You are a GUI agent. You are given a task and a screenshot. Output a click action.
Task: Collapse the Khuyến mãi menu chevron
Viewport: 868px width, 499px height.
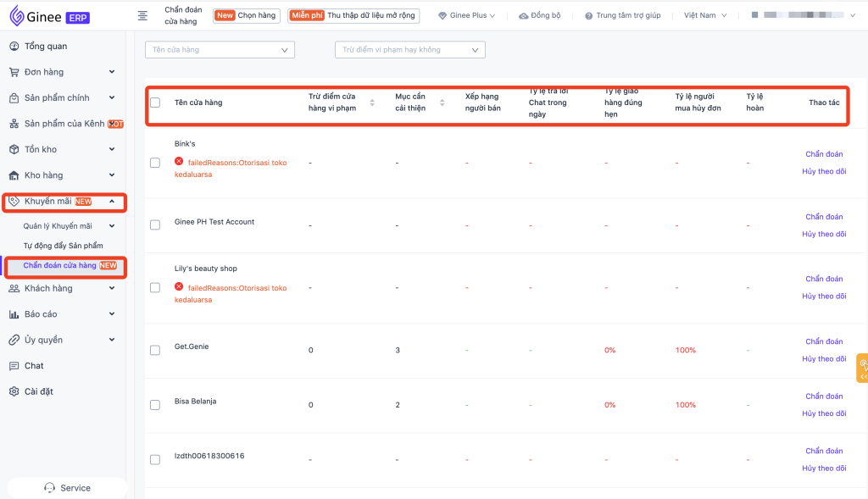(112, 202)
